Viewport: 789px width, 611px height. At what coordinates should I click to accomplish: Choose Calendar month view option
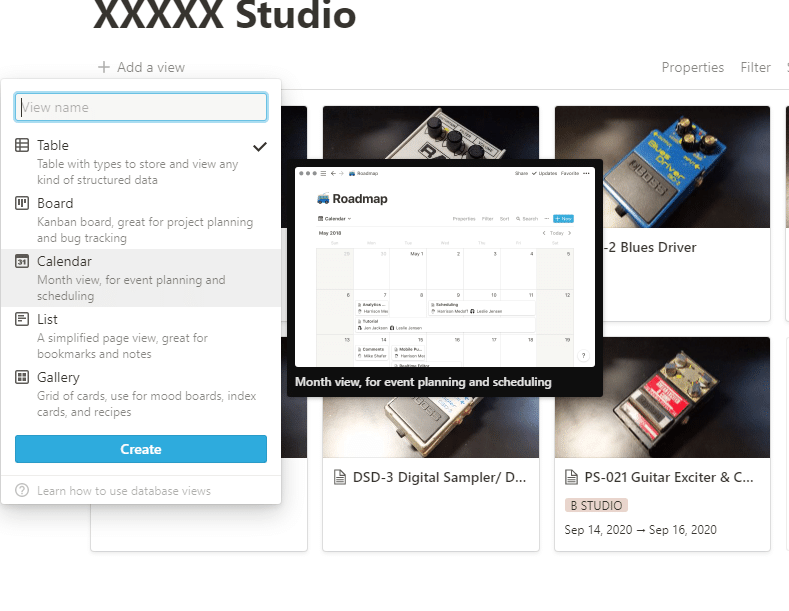[141, 278]
